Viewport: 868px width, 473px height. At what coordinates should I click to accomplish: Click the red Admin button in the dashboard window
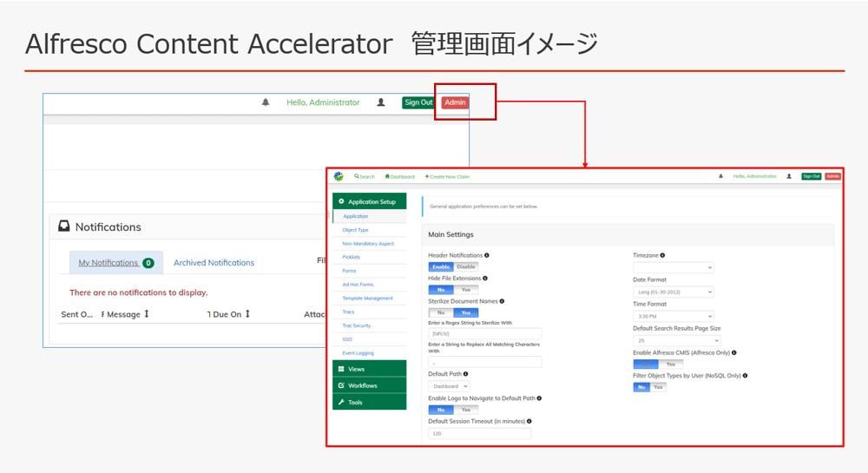[x=455, y=102]
